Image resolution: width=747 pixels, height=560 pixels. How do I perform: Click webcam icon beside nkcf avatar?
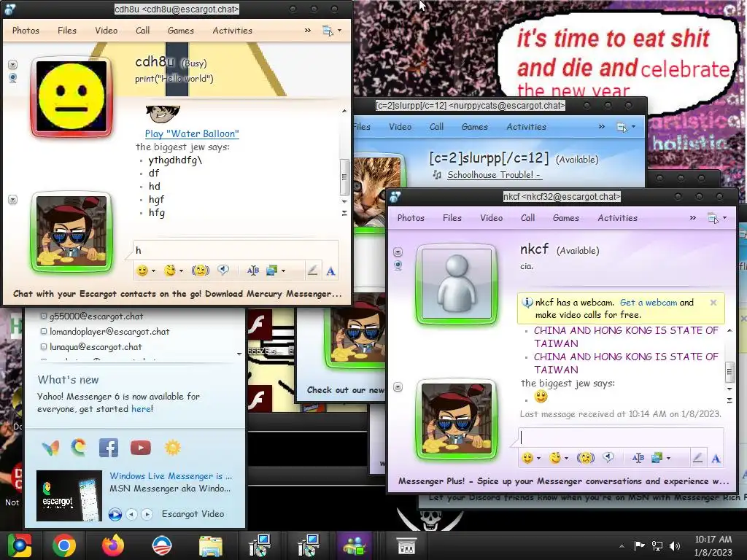click(x=398, y=265)
